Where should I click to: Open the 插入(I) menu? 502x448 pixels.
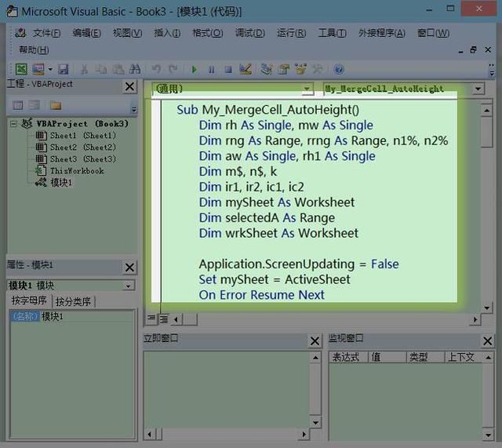167,33
